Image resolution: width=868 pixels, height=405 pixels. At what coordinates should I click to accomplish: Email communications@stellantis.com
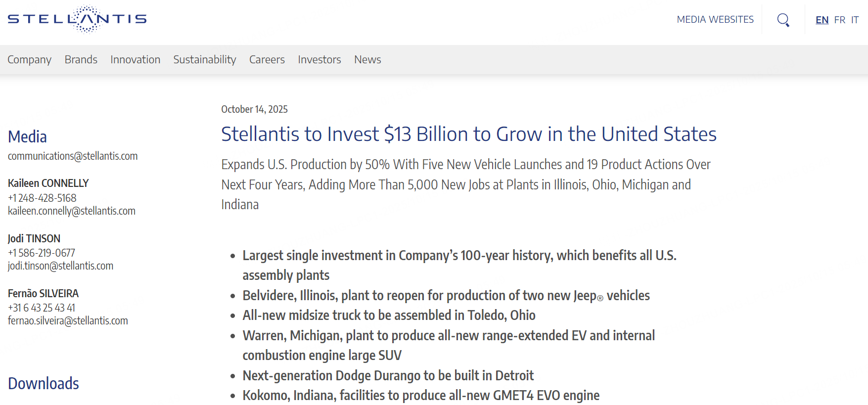click(73, 156)
